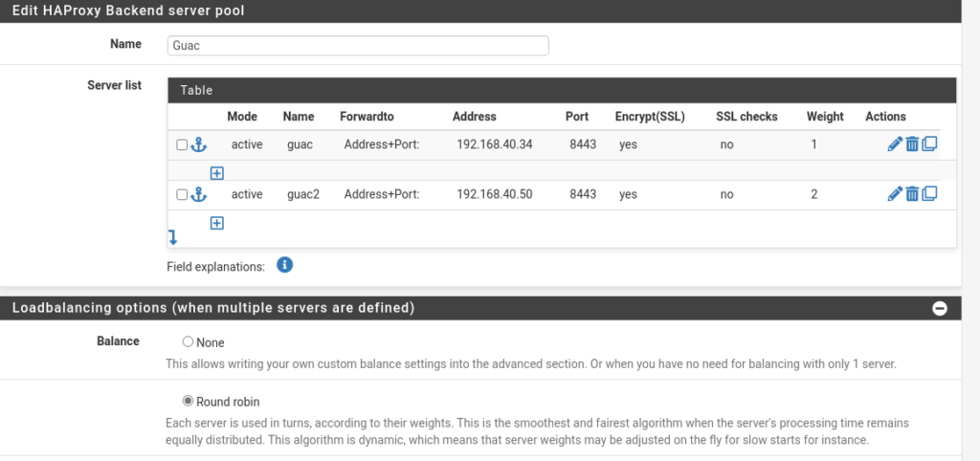Tick the checkbox for the guac server

pyautogui.click(x=181, y=145)
